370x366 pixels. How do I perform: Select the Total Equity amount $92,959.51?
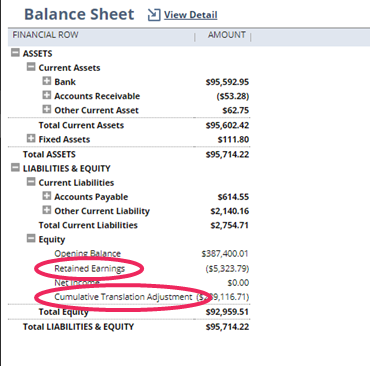pos(227,312)
